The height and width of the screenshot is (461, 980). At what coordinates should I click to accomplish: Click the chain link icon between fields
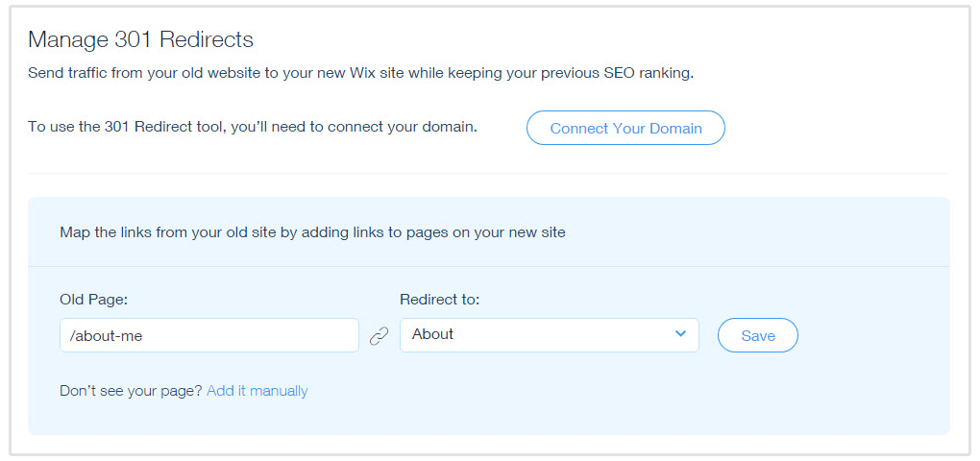click(380, 336)
